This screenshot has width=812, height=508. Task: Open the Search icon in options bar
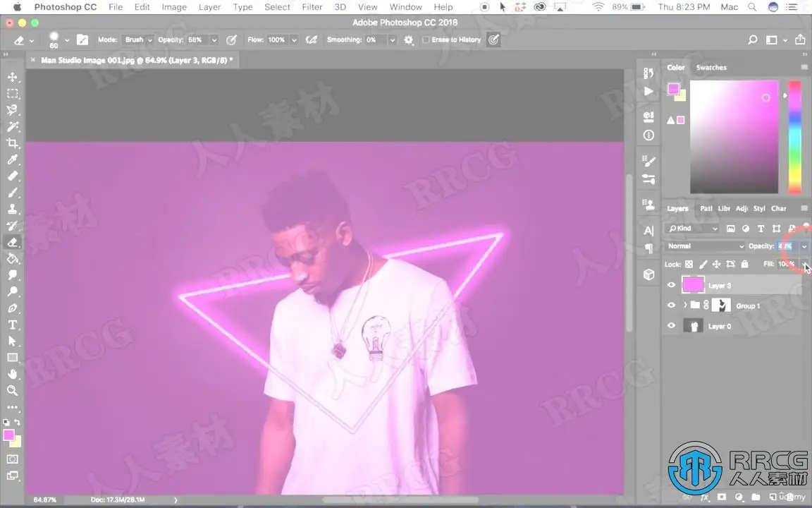pos(753,40)
